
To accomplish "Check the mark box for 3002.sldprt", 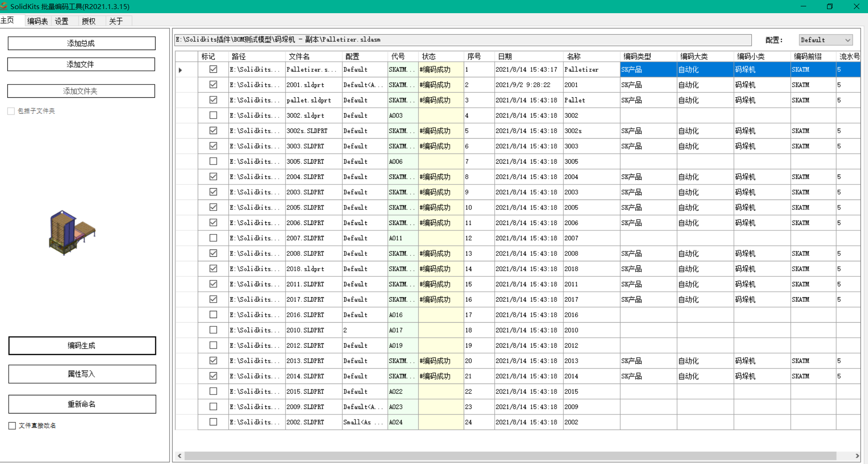I will point(213,115).
